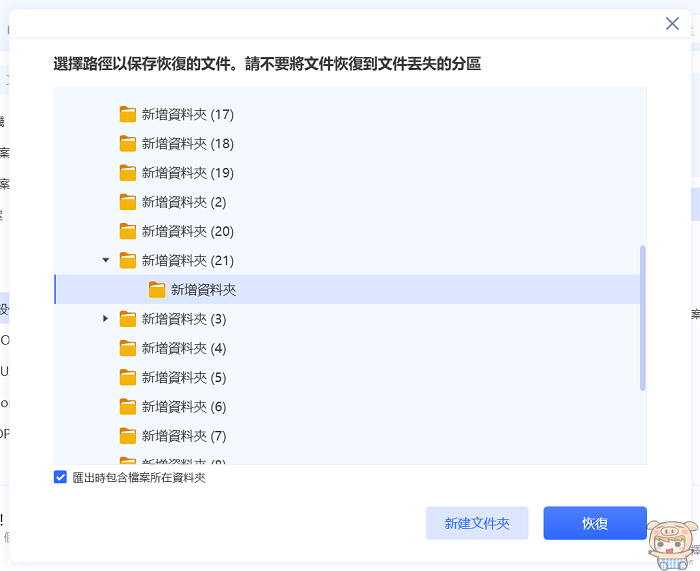Viewport: 700px width, 571px height.
Task: Select the 新增資料夾 (21) folder label
Action: pyautogui.click(x=187, y=260)
